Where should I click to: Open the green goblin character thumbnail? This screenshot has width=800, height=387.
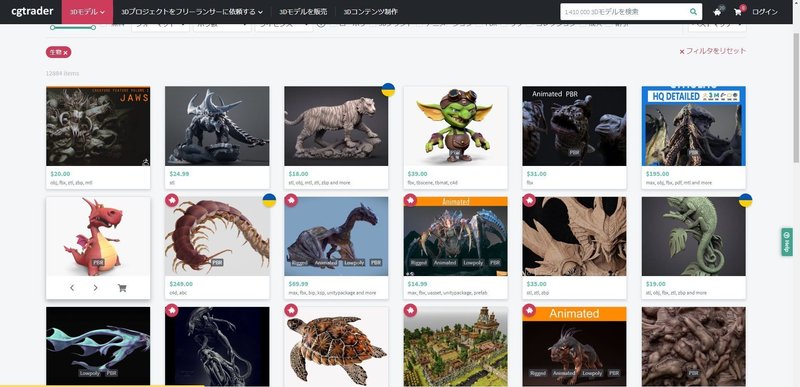click(455, 126)
